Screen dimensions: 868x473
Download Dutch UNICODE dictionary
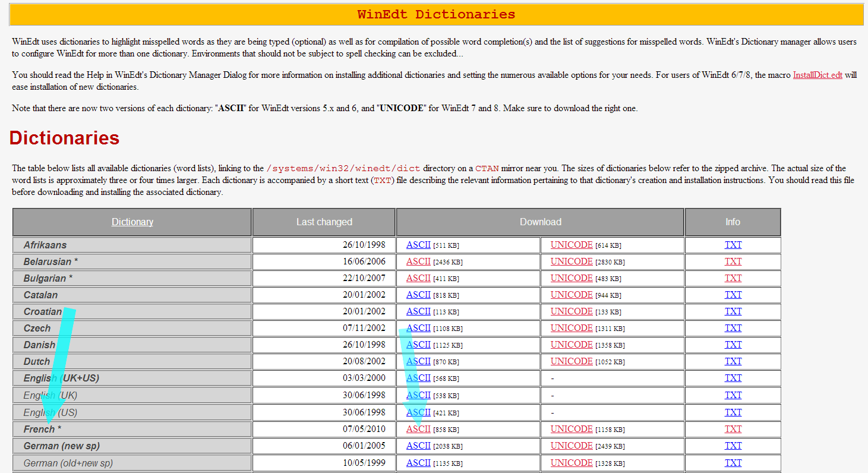click(572, 361)
